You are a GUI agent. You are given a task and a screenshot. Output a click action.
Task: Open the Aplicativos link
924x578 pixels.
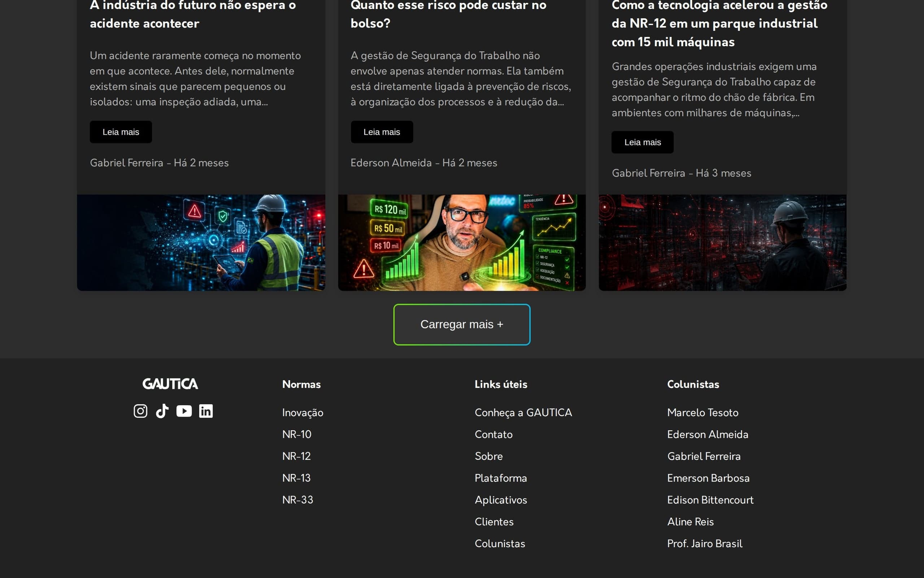tap(501, 500)
